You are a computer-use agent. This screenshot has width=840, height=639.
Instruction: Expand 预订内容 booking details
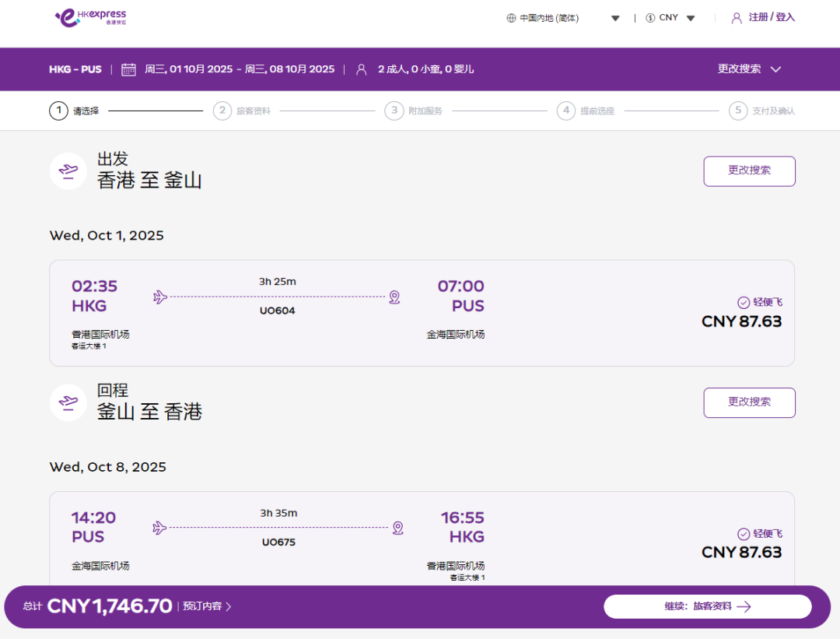pos(207,606)
